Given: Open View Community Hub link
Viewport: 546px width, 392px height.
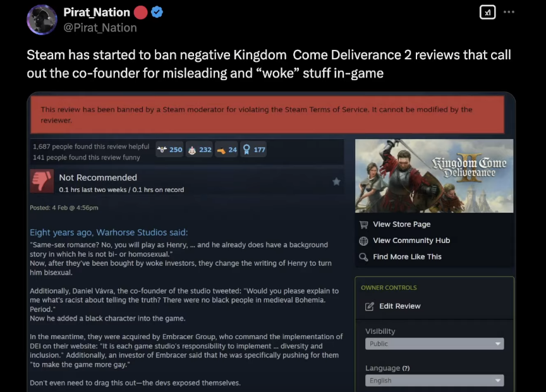Looking at the screenshot, I should click(x=411, y=241).
